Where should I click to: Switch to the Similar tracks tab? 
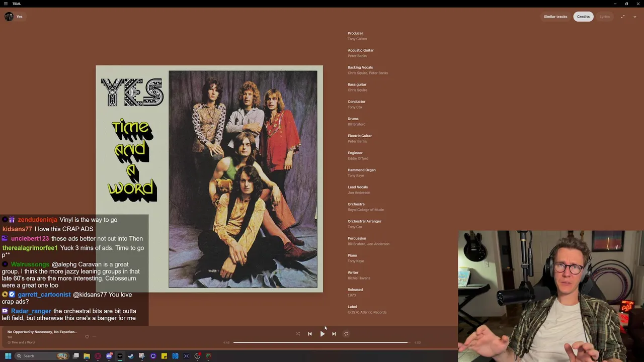point(555,17)
